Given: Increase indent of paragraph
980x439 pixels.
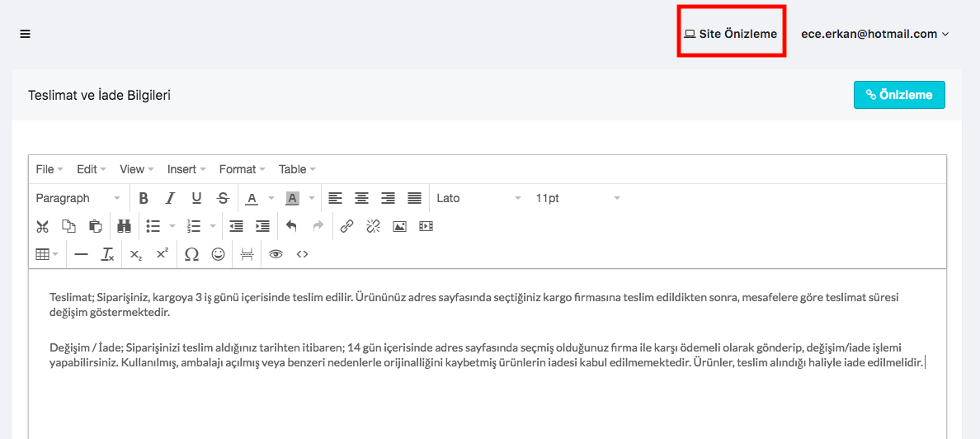Looking at the screenshot, I should (262, 226).
